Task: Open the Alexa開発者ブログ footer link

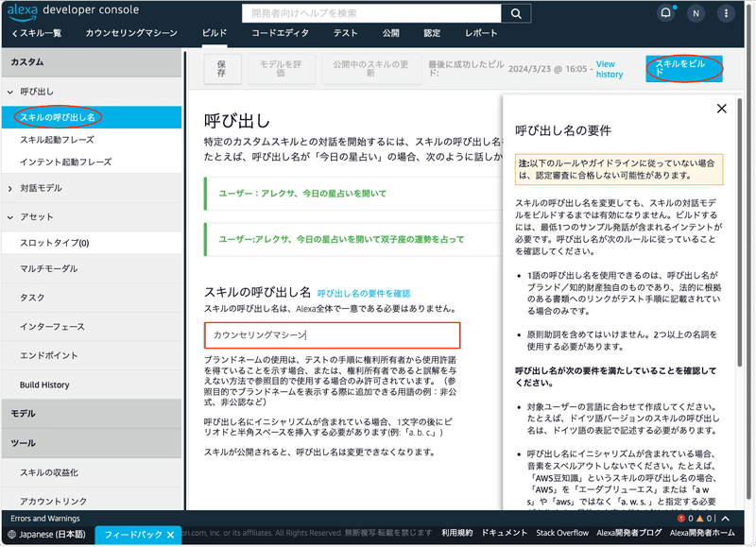Action: tap(628, 533)
